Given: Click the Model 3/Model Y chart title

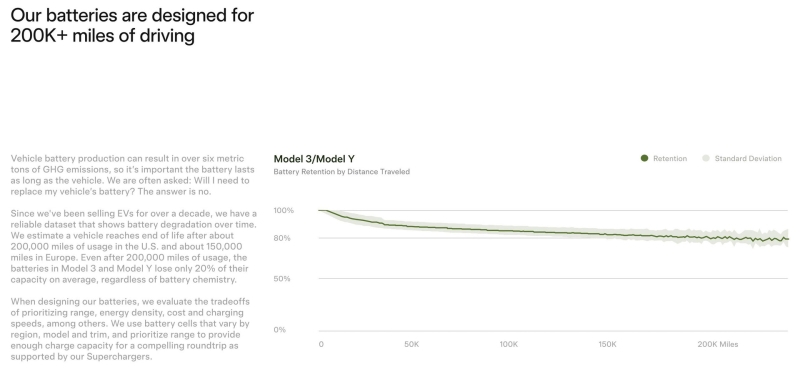Looking at the screenshot, I should (314, 159).
